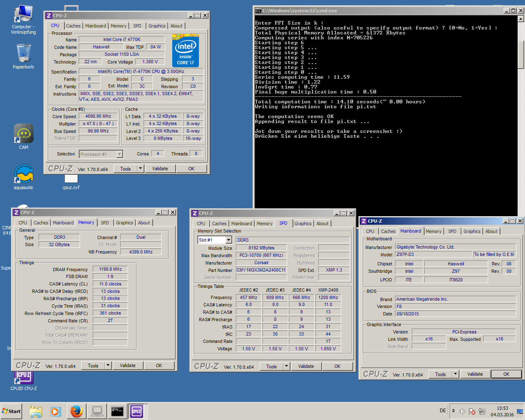Screen dimensions: 525x420
Task: Open Memory tab in SPD window
Action: pos(265,224)
